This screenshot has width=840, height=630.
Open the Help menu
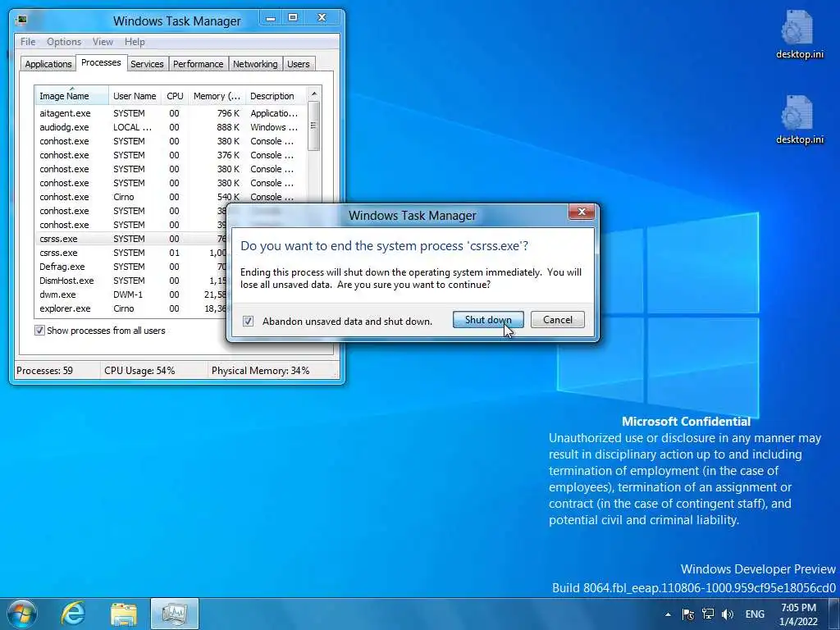click(135, 41)
